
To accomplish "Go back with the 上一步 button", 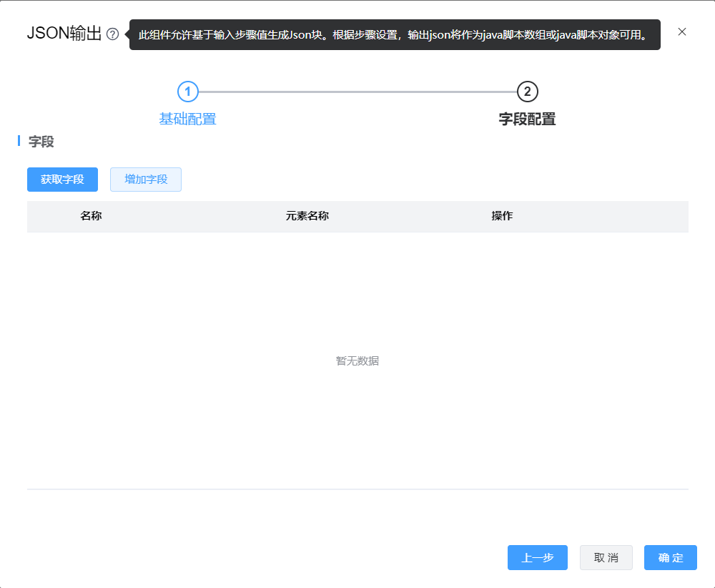I will [x=537, y=558].
